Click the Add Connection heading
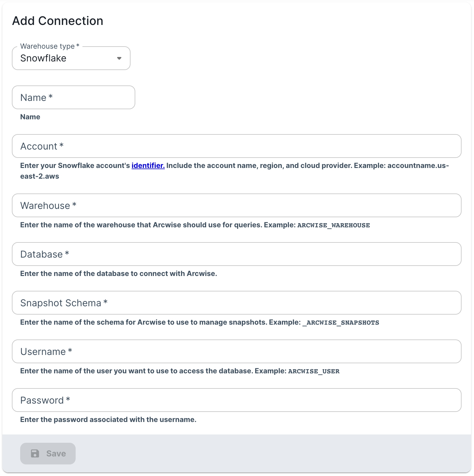474x476 pixels. tap(58, 21)
